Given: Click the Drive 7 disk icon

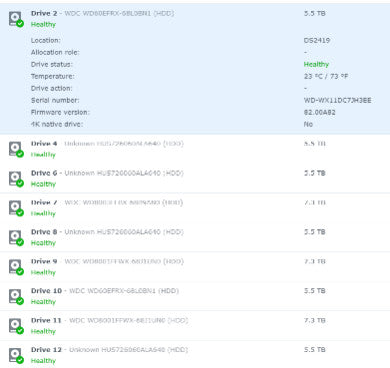Looking at the screenshot, I should (16, 208).
